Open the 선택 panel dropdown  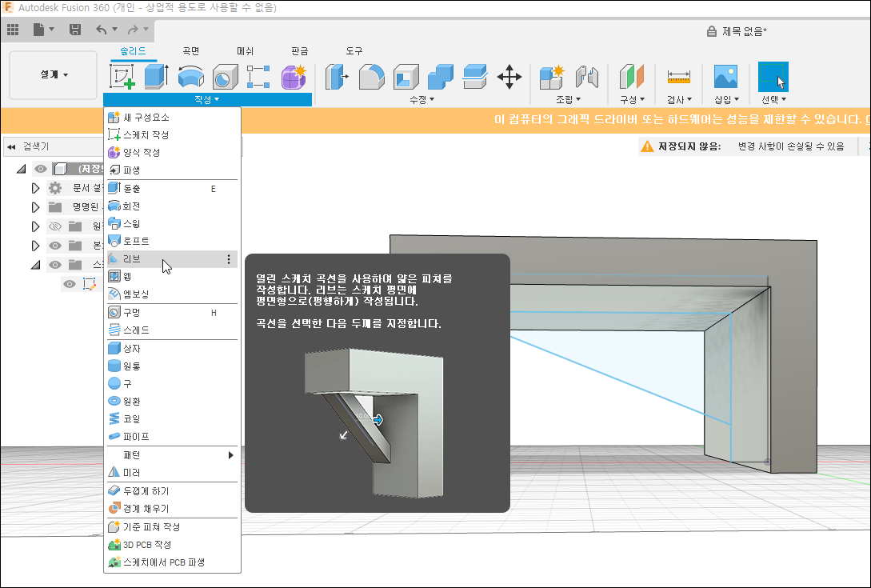[x=773, y=99]
